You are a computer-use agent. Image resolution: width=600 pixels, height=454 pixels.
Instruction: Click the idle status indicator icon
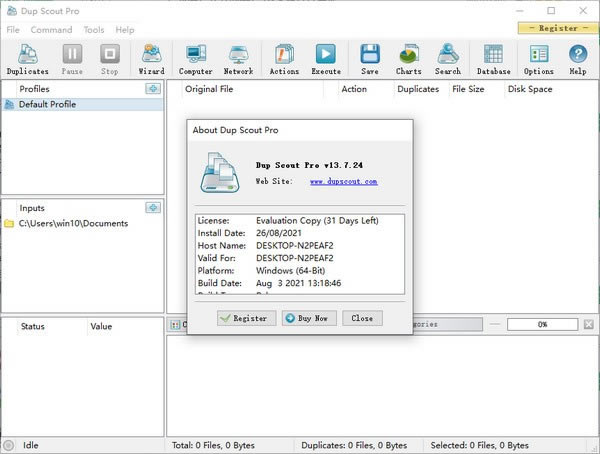pos(8,445)
